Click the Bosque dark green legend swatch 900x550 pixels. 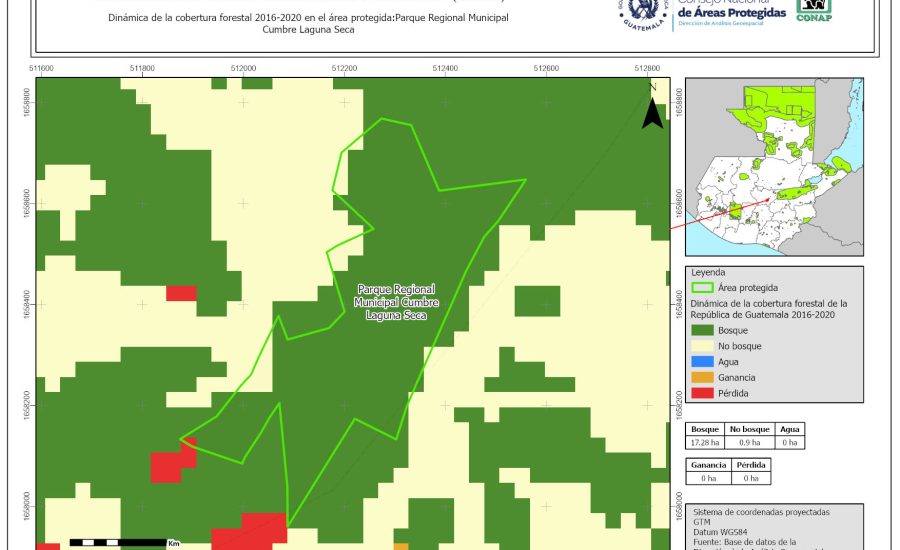(703, 330)
